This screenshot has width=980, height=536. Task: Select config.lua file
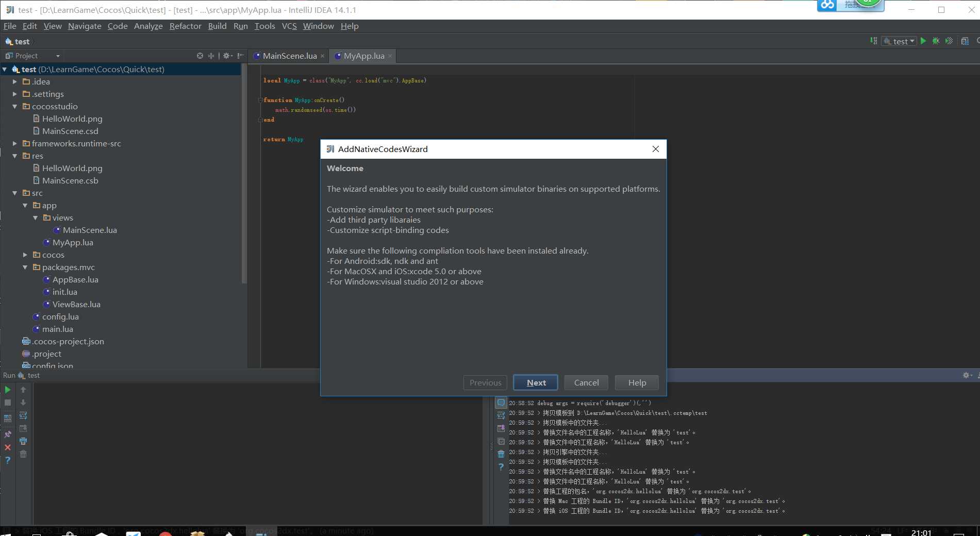tap(60, 316)
